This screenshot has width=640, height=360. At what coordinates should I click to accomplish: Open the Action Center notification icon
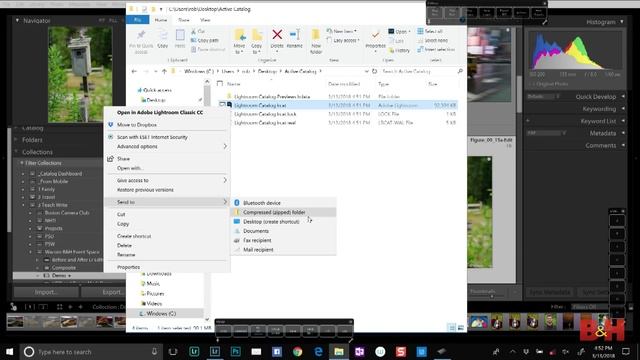[x=626, y=351]
